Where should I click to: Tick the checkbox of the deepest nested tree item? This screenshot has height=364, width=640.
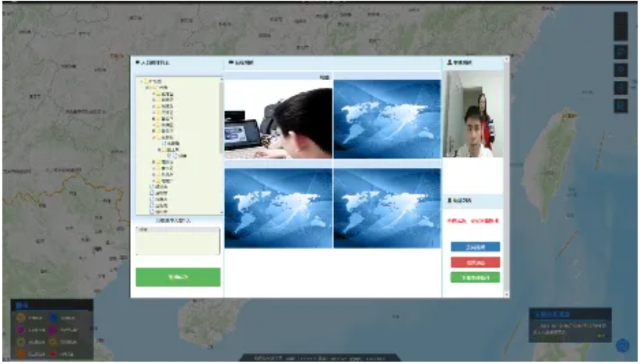pyautogui.click(x=170, y=156)
